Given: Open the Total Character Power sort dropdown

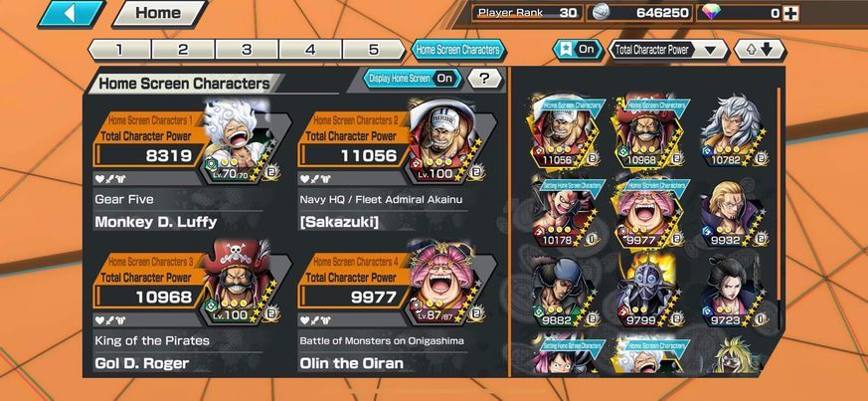Looking at the screenshot, I should 669,50.
